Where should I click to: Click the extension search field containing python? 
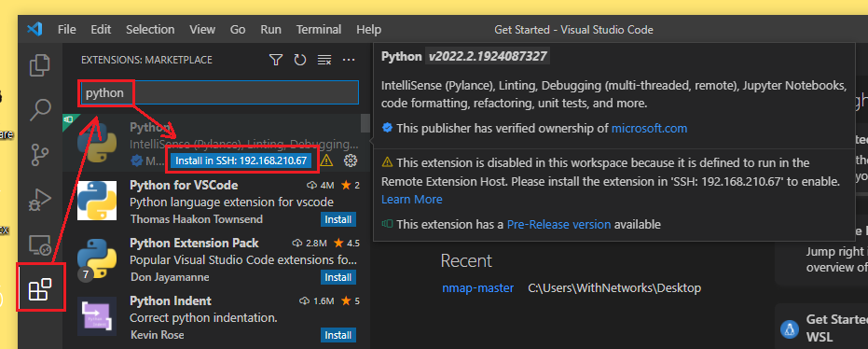220,92
